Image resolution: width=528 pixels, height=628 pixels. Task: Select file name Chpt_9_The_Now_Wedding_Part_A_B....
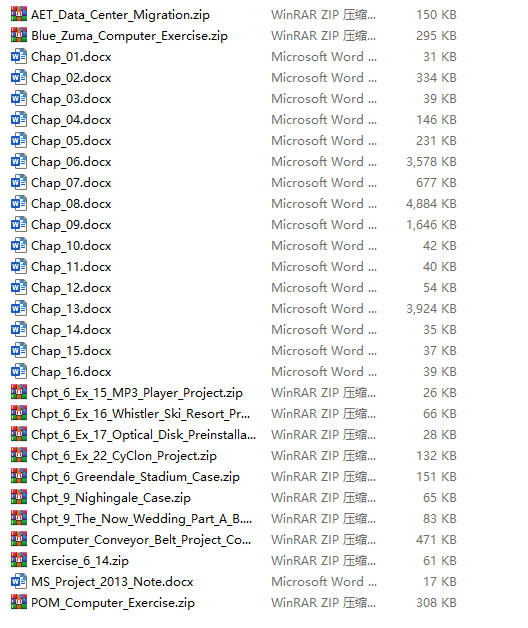click(x=141, y=519)
